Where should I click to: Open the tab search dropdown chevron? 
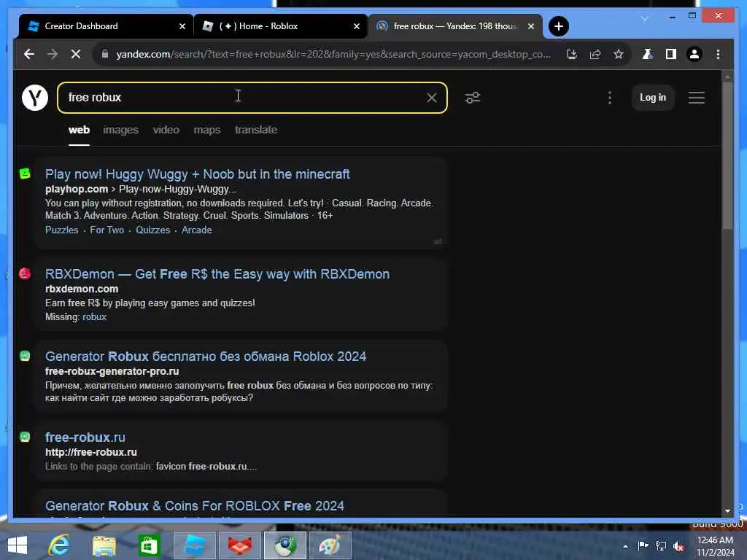[x=645, y=18]
